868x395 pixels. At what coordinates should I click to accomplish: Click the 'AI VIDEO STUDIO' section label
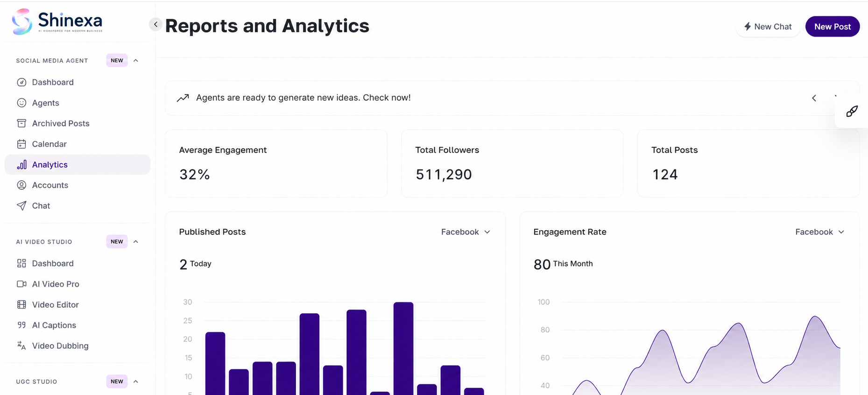point(44,242)
